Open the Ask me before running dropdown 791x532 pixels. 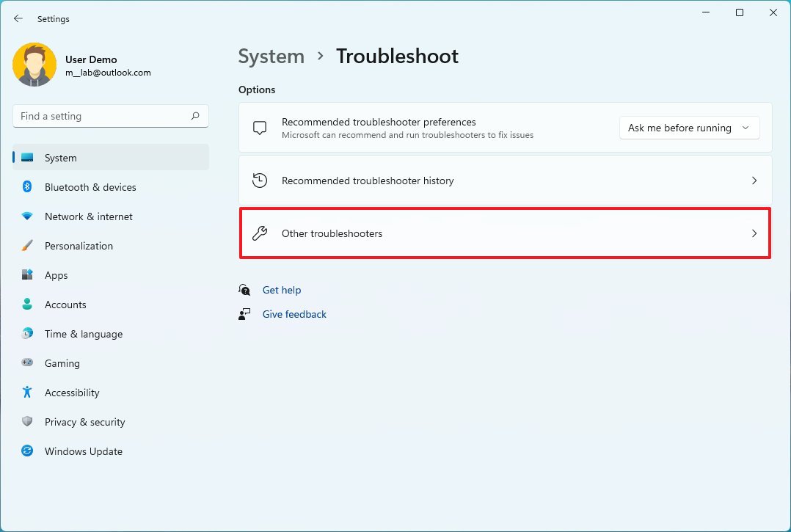[689, 128]
